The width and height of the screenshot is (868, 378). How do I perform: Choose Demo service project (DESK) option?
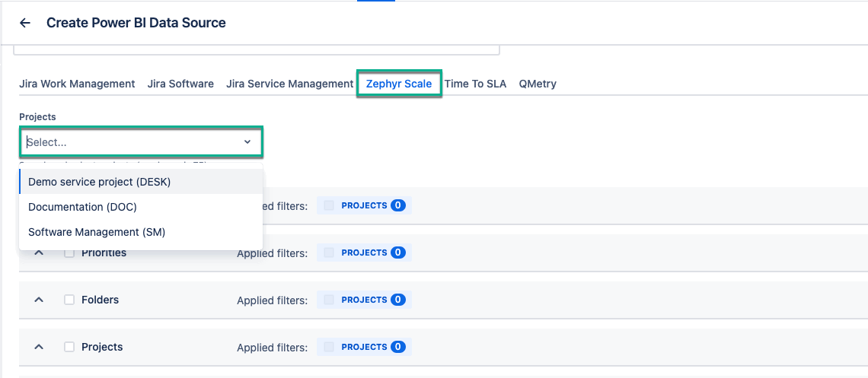[x=100, y=182]
